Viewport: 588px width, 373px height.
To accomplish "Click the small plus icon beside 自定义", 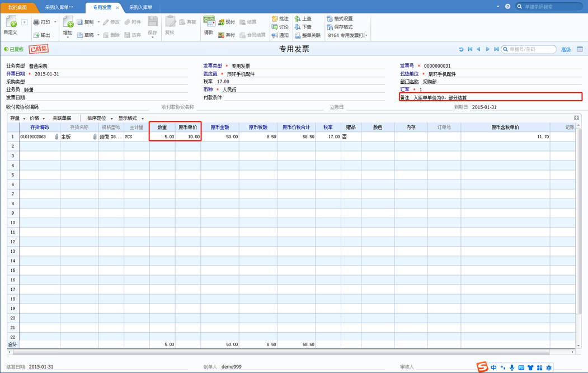I will (25, 22).
